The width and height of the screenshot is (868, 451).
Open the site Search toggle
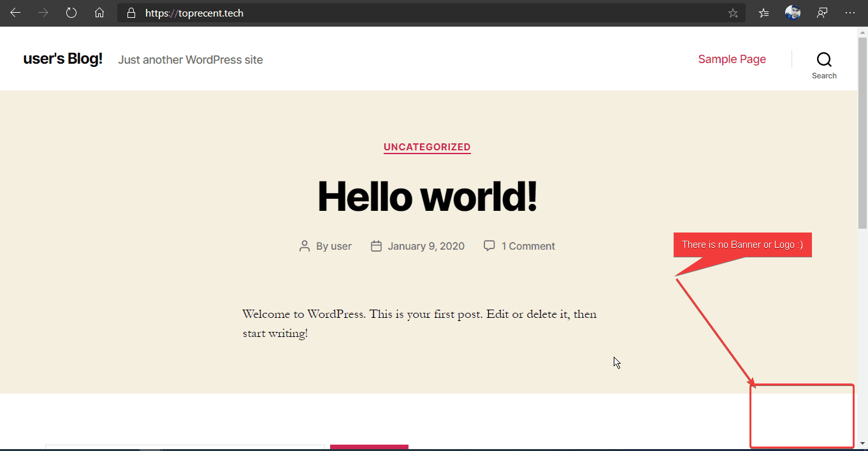[x=824, y=65]
